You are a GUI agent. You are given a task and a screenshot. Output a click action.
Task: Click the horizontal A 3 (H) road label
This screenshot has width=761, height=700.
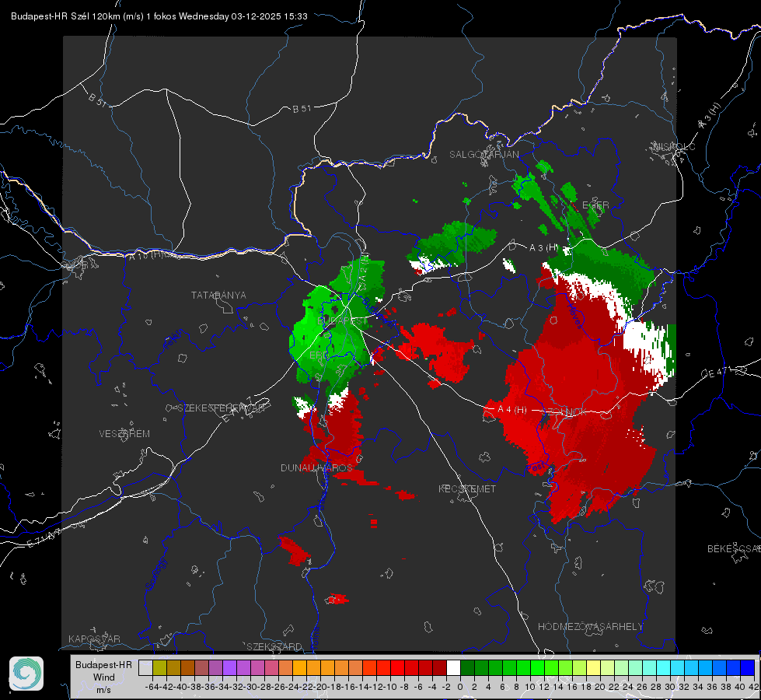543,247
